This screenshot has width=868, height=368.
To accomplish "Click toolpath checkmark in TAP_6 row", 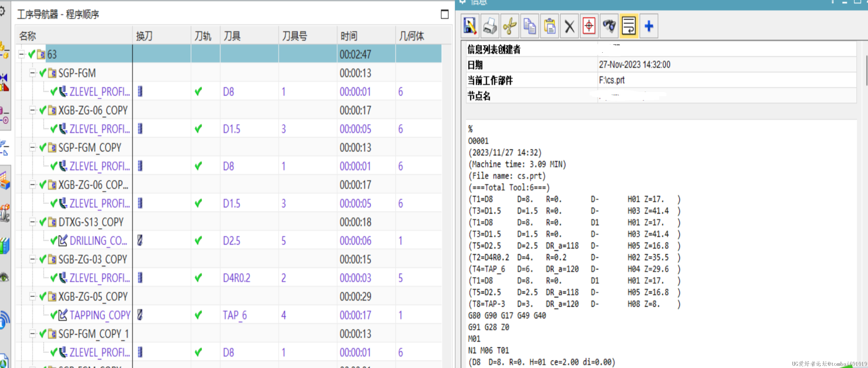I will point(198,315).
